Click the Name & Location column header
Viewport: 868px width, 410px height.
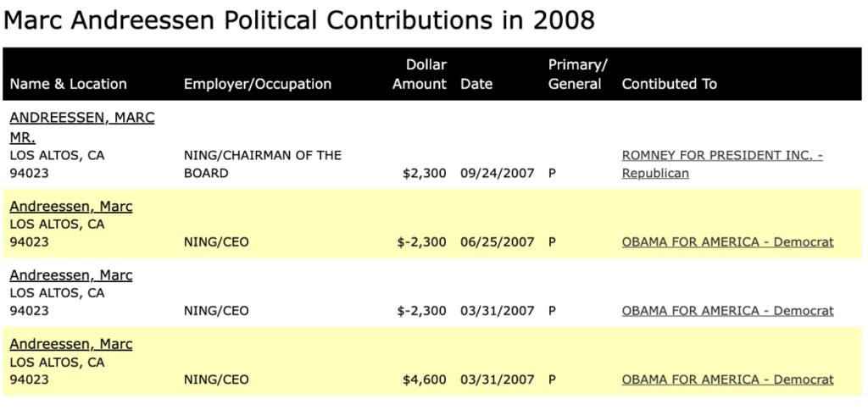click(x=69, y=84)
